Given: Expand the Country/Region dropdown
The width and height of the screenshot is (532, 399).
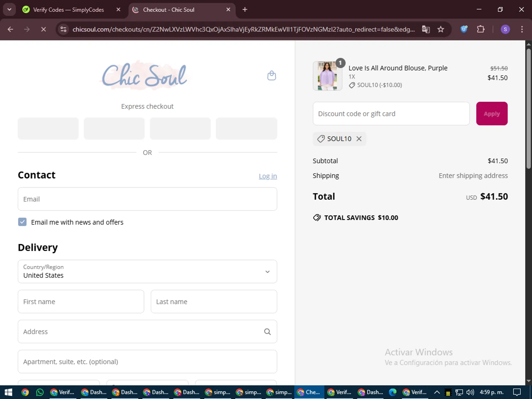Looking at the screenshot, I should (147, 272).
